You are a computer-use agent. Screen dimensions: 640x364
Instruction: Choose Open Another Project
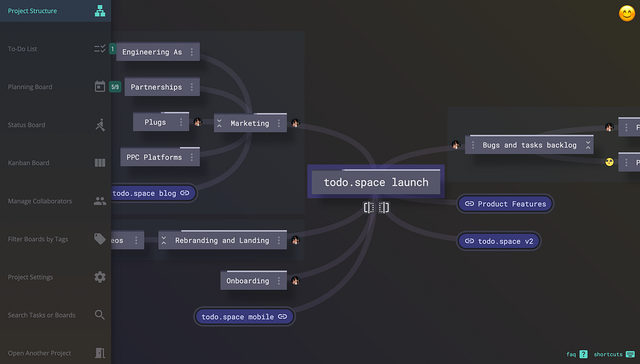[x=55, y=353]
